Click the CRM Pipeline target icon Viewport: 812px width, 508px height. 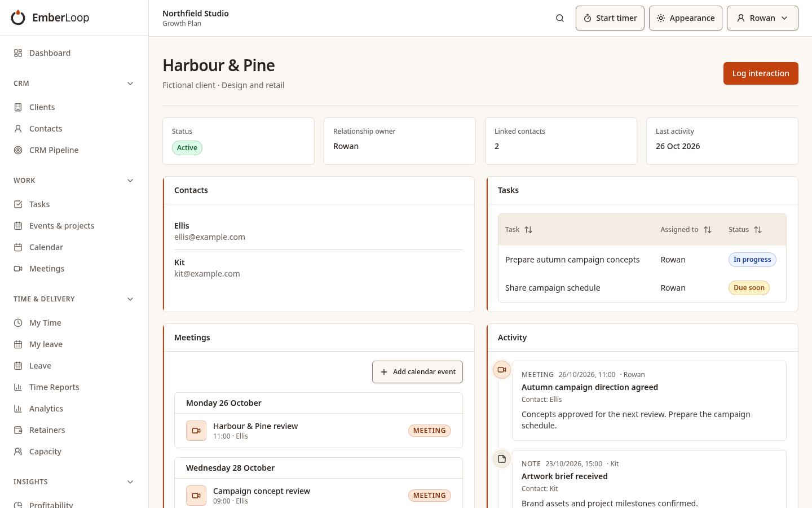(x=18, y=150)
